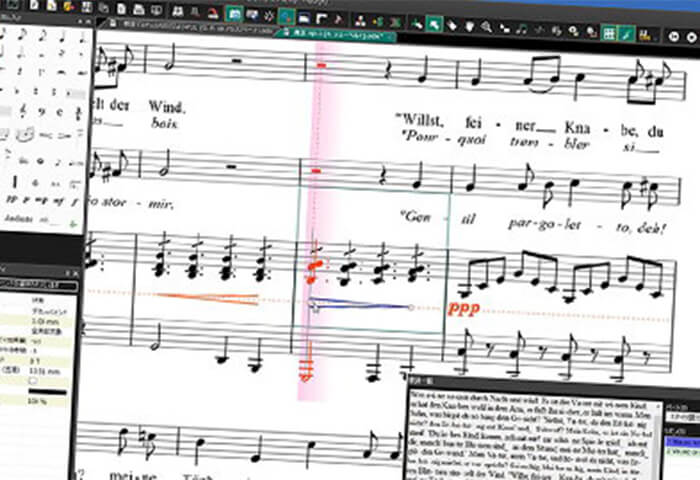Screen dimensions: 700x480
Task: Select the active teal document tab
Action: [336, 36]
